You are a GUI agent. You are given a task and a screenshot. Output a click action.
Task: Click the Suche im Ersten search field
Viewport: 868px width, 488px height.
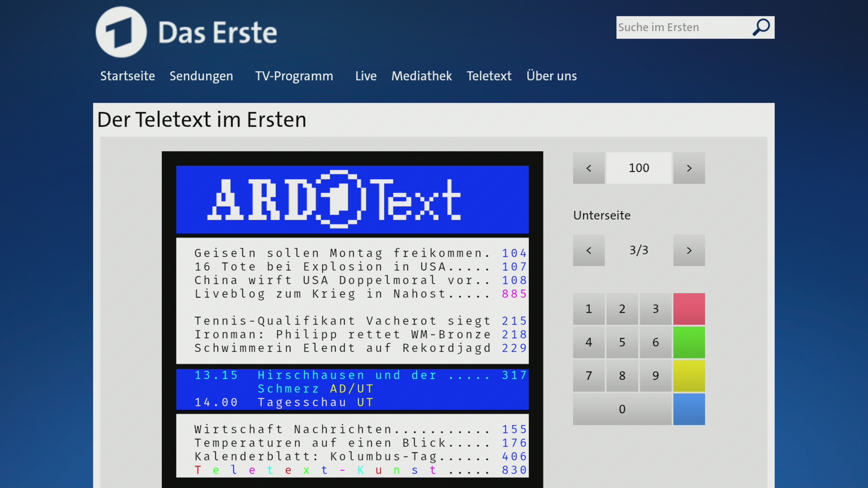point(682,28)
